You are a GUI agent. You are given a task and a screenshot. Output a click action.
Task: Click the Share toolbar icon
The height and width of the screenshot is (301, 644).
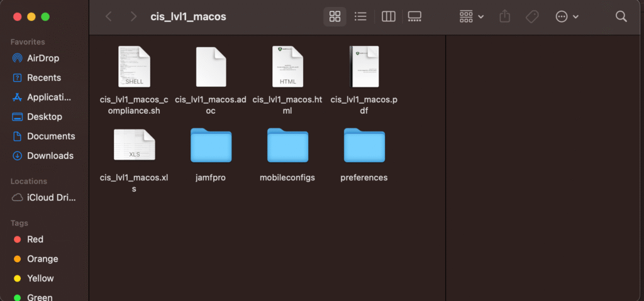pos(504,17)
